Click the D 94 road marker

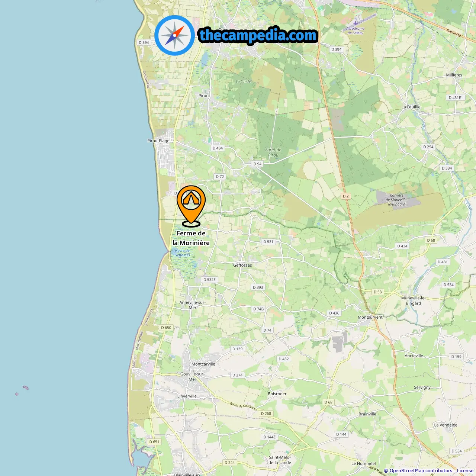pyautogui.click(x=257, y=164)
